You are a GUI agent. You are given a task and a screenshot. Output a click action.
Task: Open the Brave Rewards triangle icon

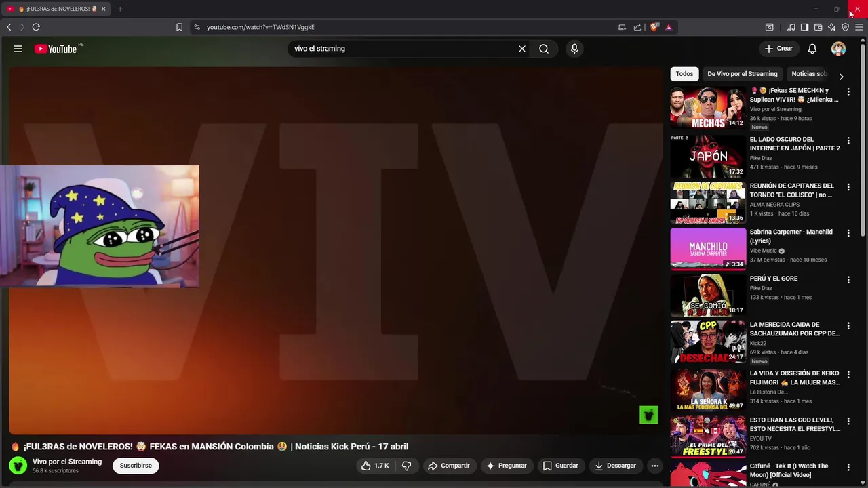coord(669,27)
